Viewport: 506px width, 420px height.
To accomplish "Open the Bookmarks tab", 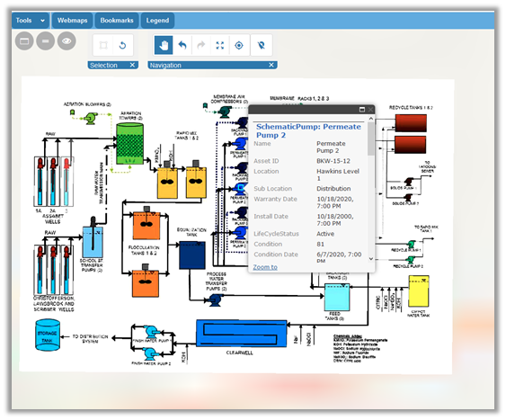I will coord(117,21).
